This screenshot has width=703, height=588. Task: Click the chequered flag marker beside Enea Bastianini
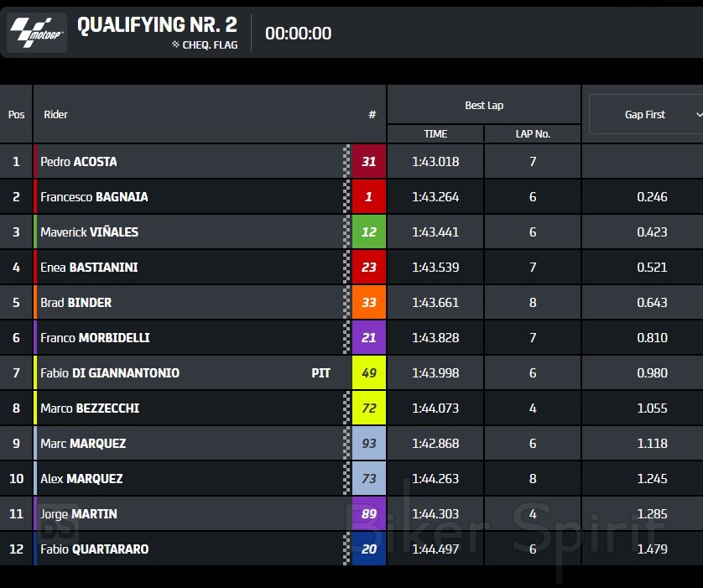coord(347,268)
